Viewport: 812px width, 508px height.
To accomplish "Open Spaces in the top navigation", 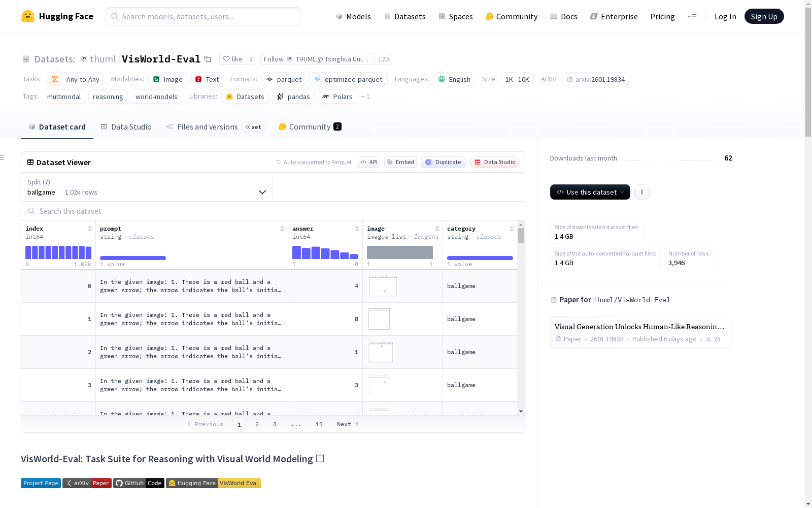I will point(456,16).
